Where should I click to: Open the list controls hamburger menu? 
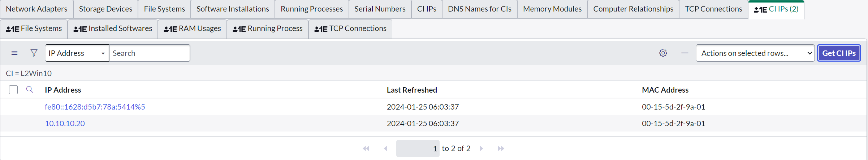(14, 53)
